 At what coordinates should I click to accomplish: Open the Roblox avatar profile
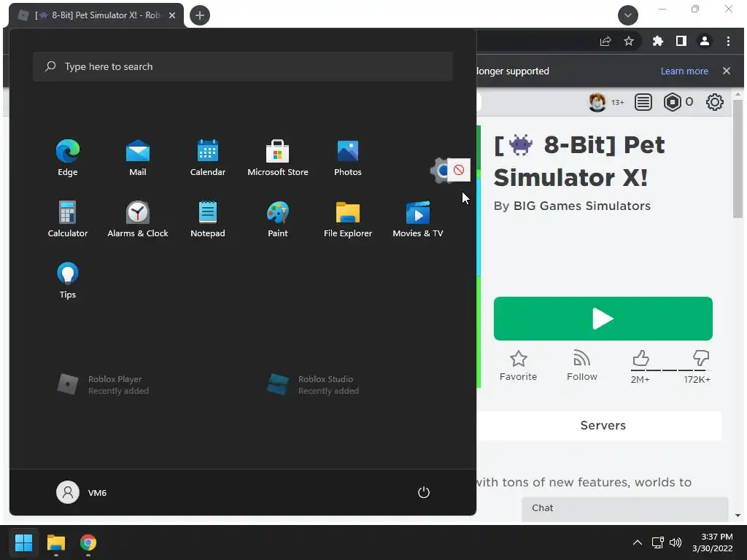pyautogui.click(x=597, y=102)
